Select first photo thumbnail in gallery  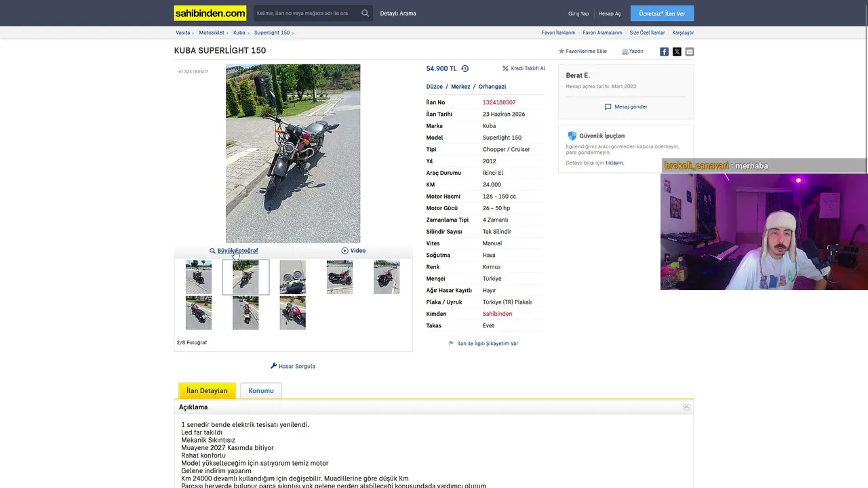pos(199,277)
